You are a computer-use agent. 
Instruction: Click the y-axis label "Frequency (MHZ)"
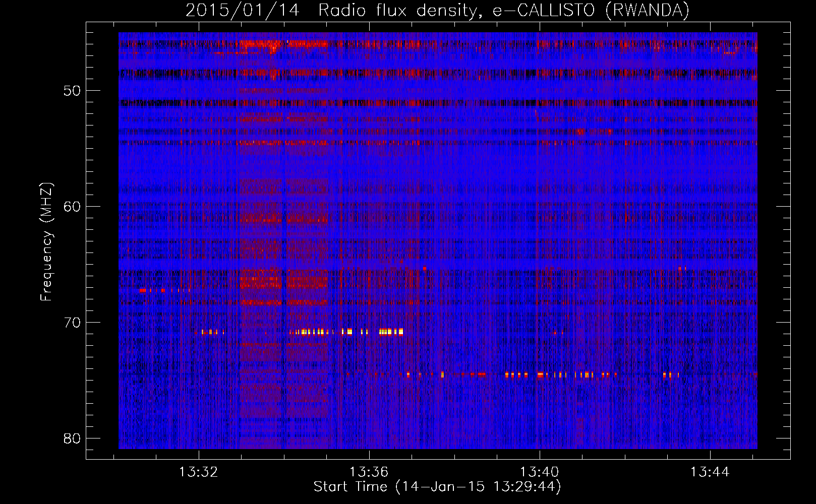point(46,241)
